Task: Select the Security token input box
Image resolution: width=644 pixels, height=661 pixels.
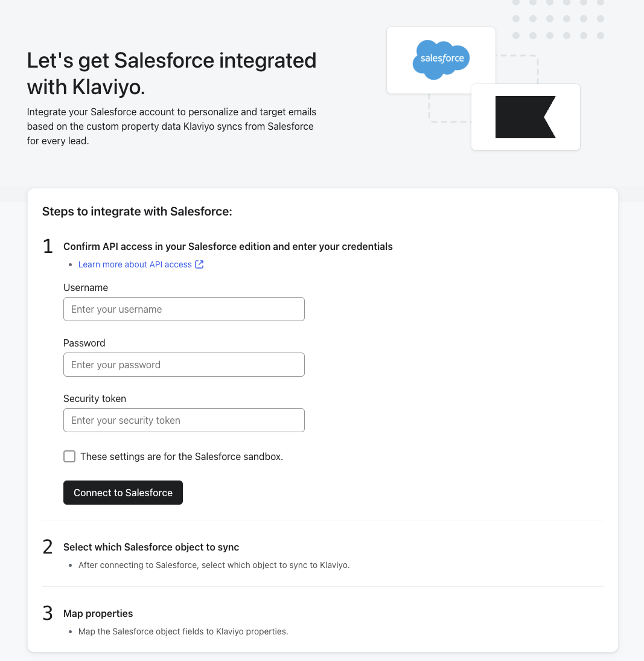Action: tap(184, 420)
